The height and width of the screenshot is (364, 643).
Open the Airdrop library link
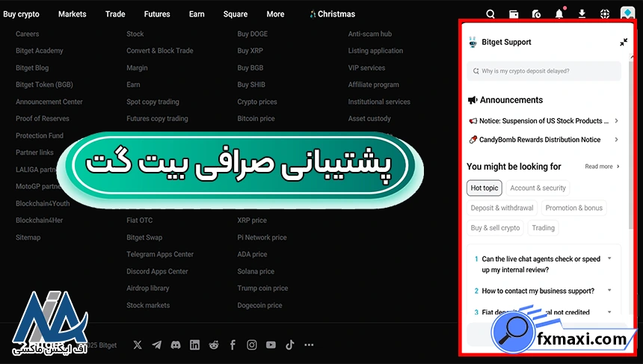(148, 289)
